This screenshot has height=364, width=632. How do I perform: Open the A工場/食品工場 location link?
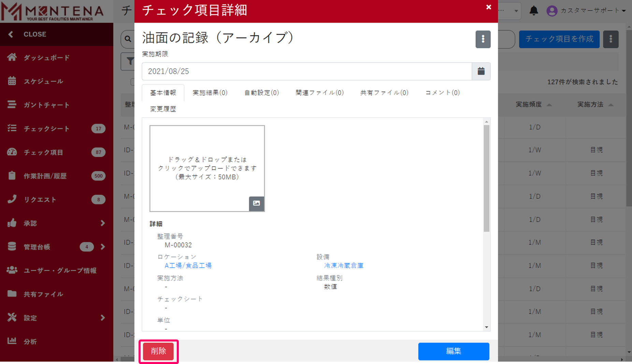(x=188, y=266)
